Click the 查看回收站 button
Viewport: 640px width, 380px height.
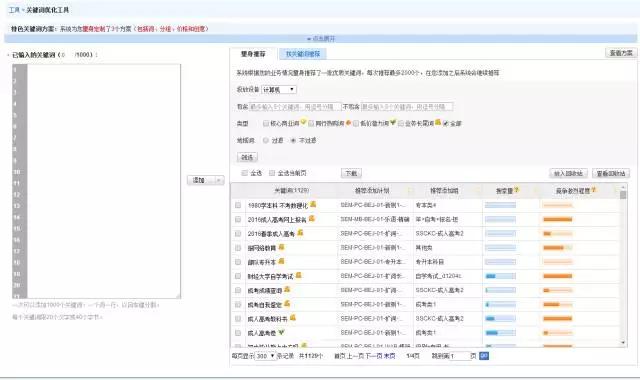611,173
